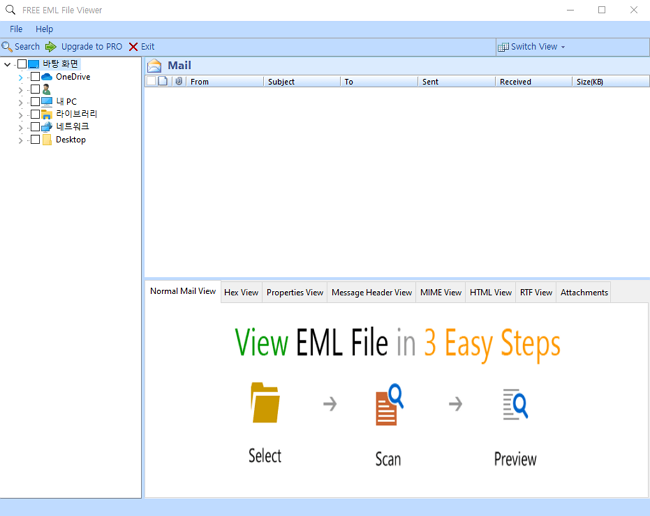
Task: Select the 네트워크 tree label
Action: (x=73, y=127)
